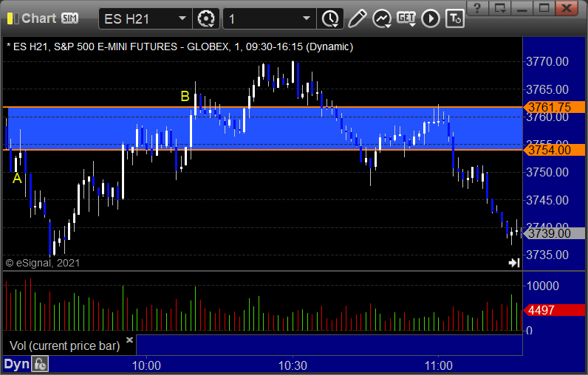Select the 3761.75 orange price marker
The width and height of the screenshot is (588, 375).
pos(554,107)
